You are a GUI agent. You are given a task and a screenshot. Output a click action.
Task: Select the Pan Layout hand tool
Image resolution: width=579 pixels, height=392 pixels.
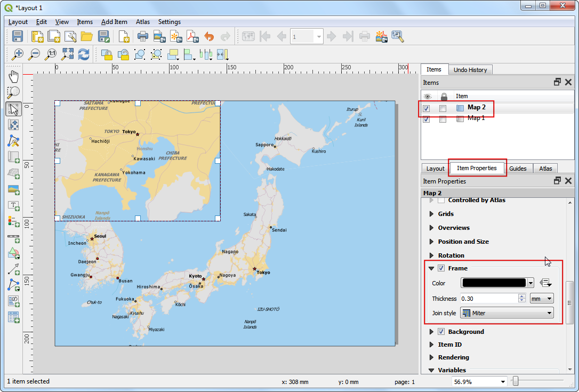pyautogui.click(x=14, y=76)
